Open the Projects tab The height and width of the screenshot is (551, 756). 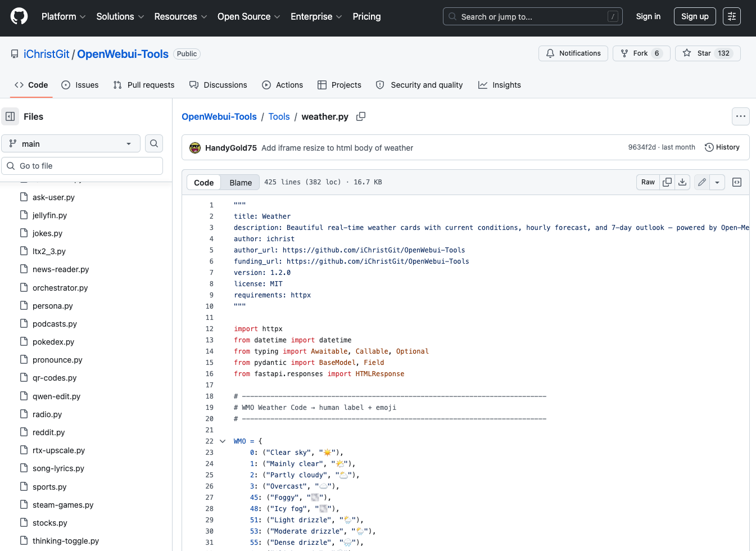click(339, 85)
